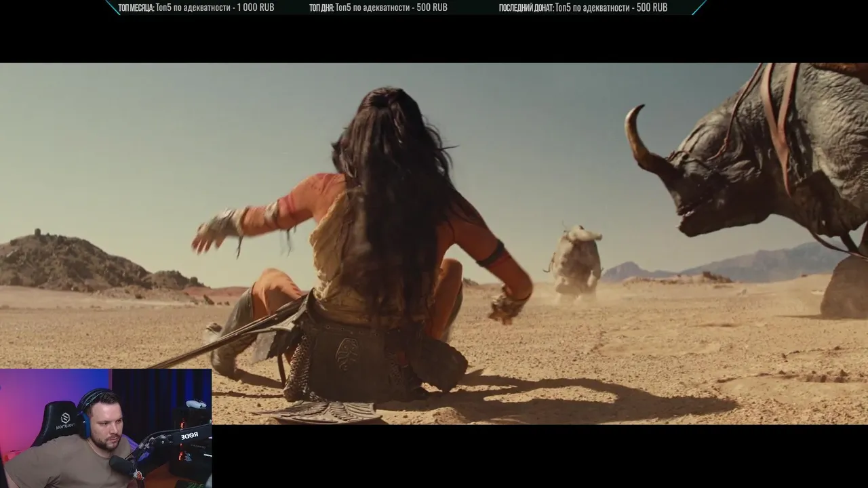Click the streamer webcam overlay
Image resolution: width=868 pixels, height=488 pixels.
coord(106,428)
